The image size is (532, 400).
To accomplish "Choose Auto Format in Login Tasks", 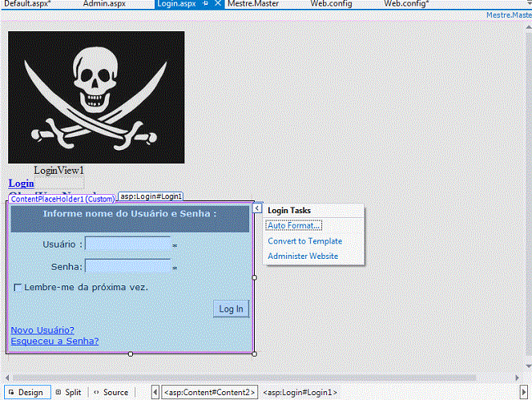I will coord(293,225).
